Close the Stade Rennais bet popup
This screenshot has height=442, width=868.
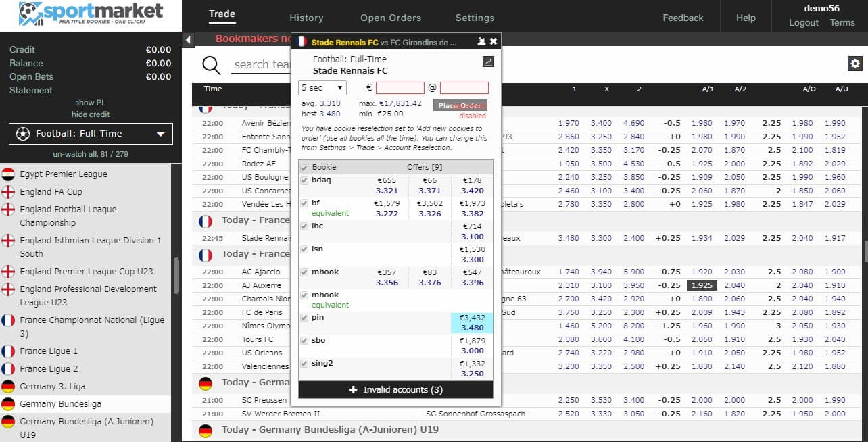pyautogui.click(x=493, y=41)
